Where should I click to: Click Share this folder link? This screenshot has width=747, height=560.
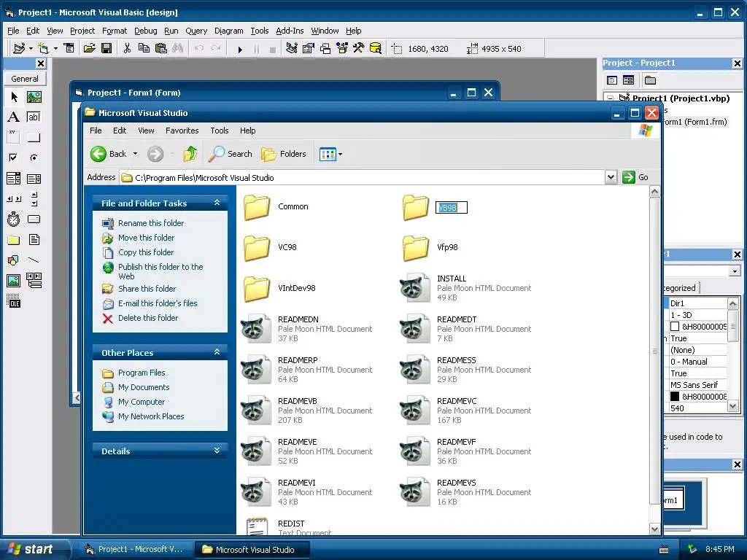tap(147, 289)
